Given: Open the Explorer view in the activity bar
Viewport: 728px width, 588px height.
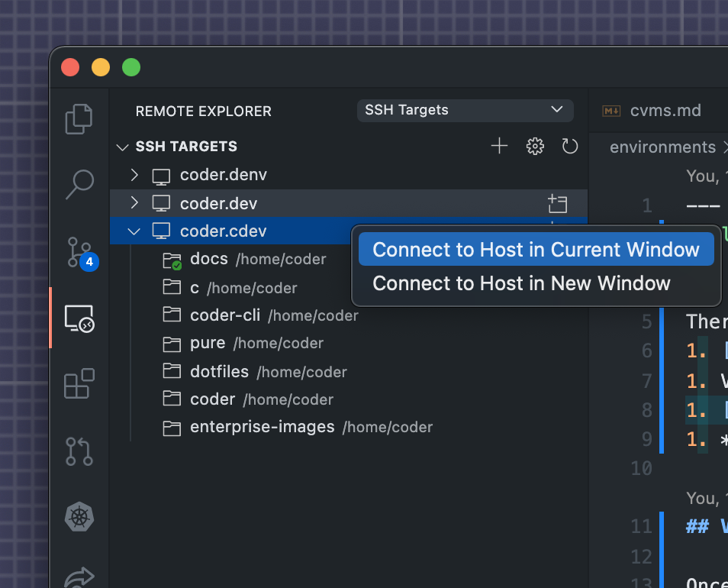Looking at the screenshot, I should pyautogui.click(x=79, y=118).
